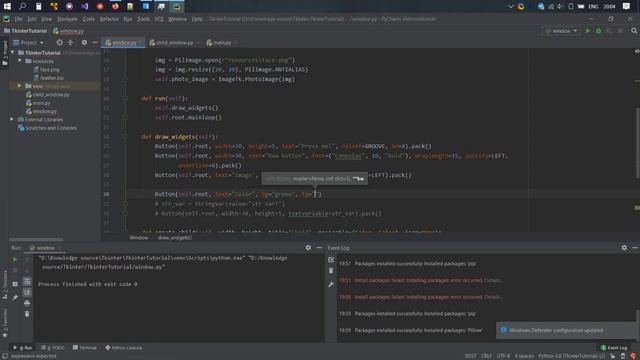Click TkinterTutorial breadcrumb in navigation bar

pos(25,31)
